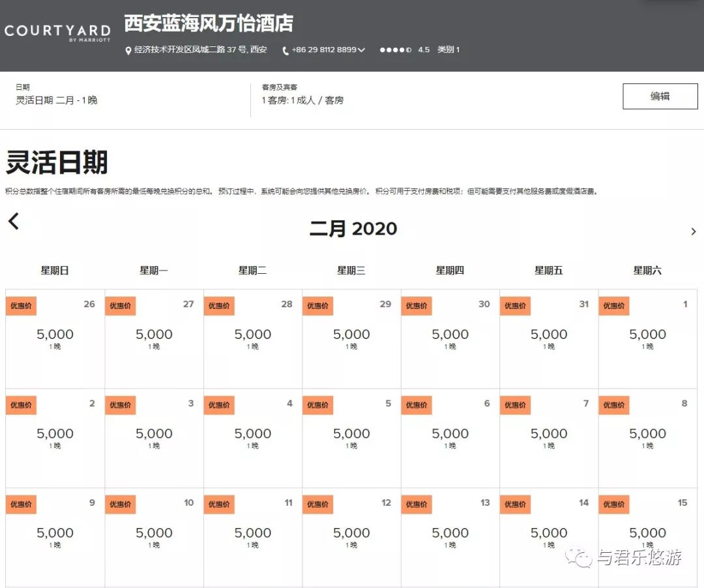The height and width of the screenshot is (588, 704).
Task: Select February 2 calendar cell
Action: tap(55, 439)
